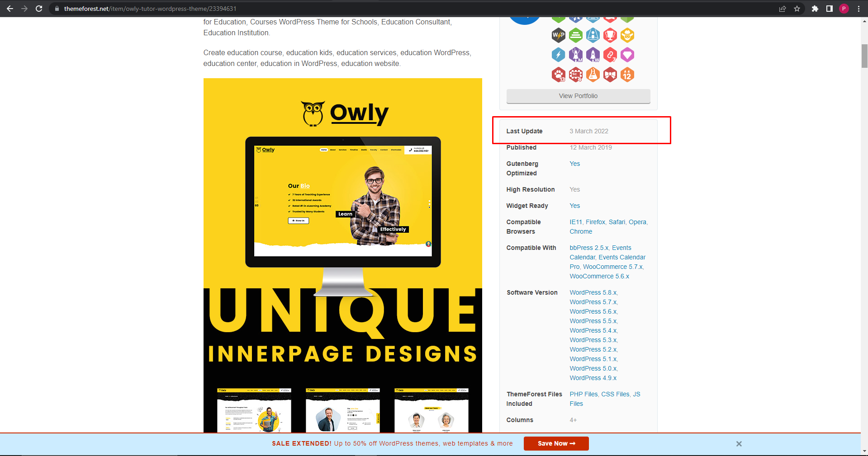Click the Columns '4+' value
The width and height of the screenshot is (868, 456).
(573, 420)
